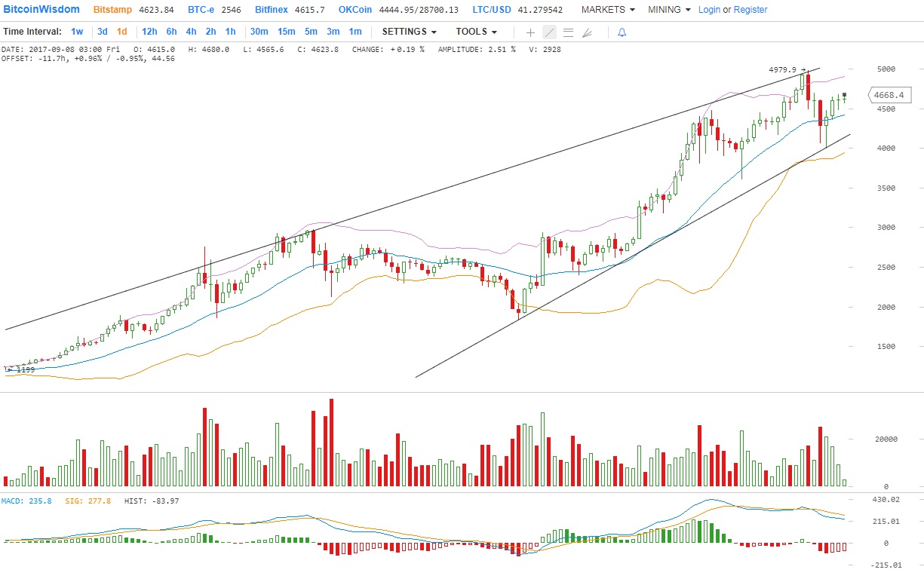Select the horizontal lines drawing tool
Screen dimensions: 924x582
tap(568, 32)
